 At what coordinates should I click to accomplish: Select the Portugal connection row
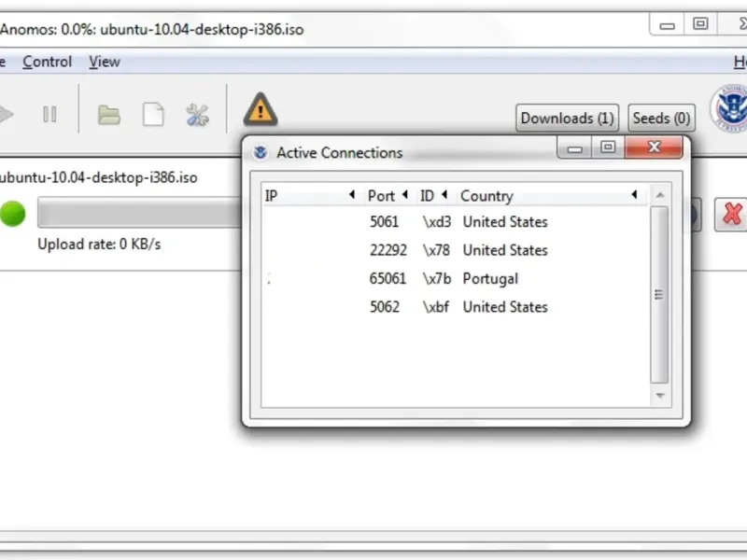tap(455, 278)
